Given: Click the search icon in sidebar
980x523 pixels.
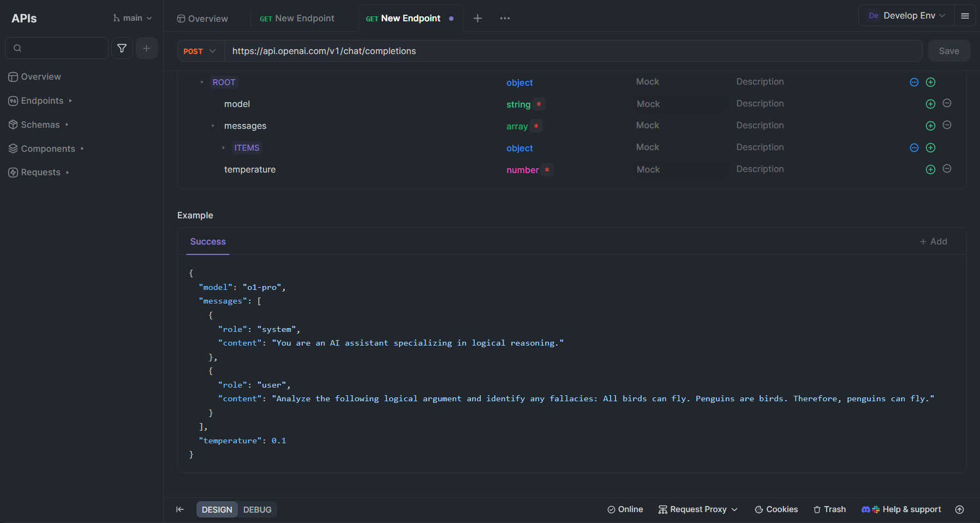Looking at the screenshot, I should click(17, 48).
